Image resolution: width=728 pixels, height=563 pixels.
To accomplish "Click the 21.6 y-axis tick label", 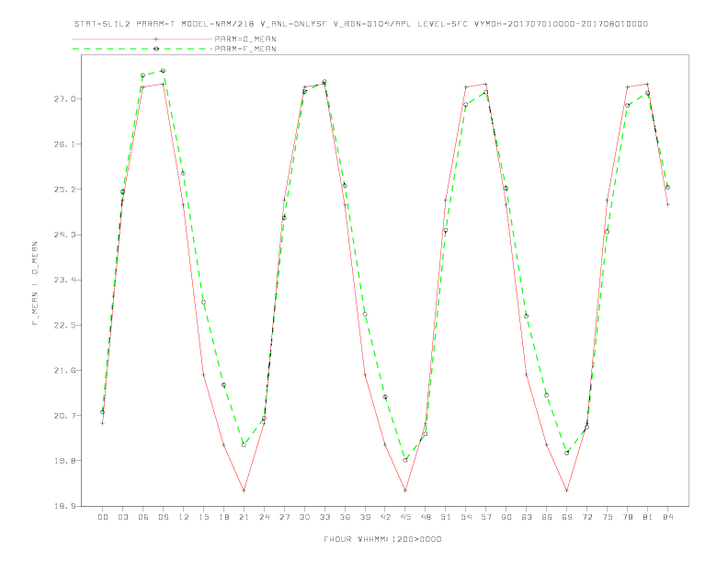I will [65, 370].
